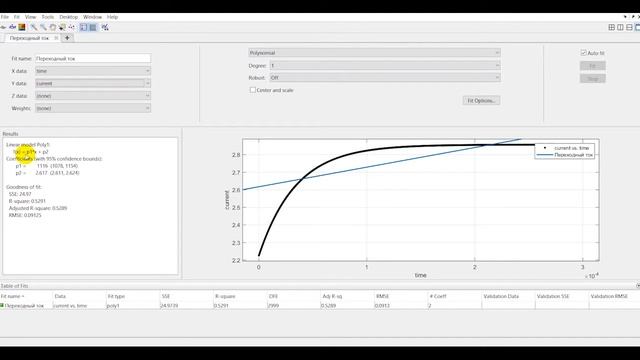Show the contour plot icon
The image size is (640, 360).
click(x=22, y=27)
